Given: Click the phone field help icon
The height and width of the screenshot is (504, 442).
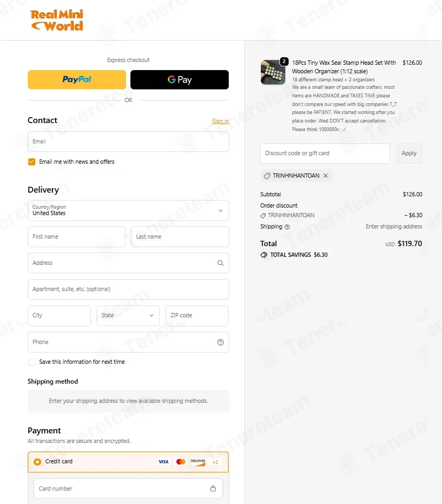Looking at the screenshot, I should 221,342.
